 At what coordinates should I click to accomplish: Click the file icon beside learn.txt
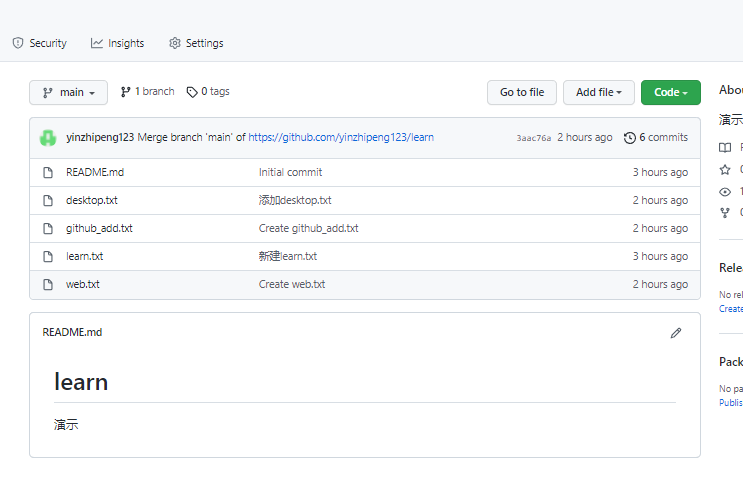[48, 256]
